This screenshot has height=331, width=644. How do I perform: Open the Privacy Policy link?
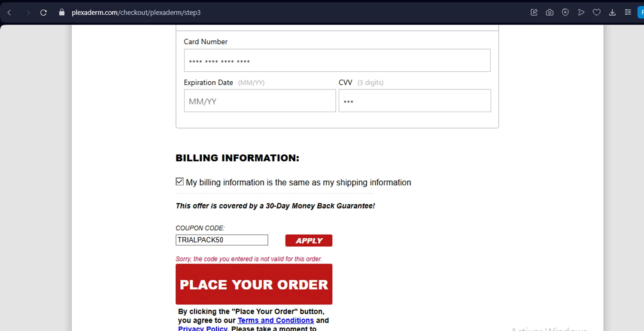point(203,328)
